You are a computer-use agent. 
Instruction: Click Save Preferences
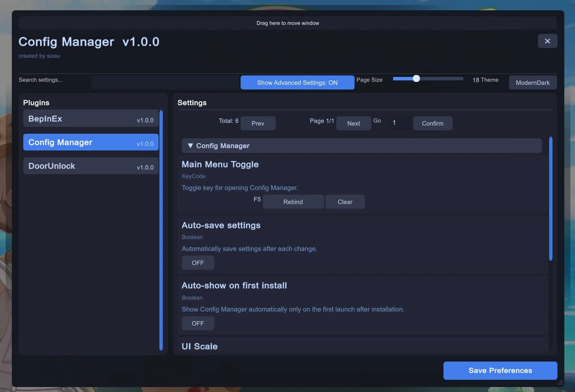tap(500, 371)
